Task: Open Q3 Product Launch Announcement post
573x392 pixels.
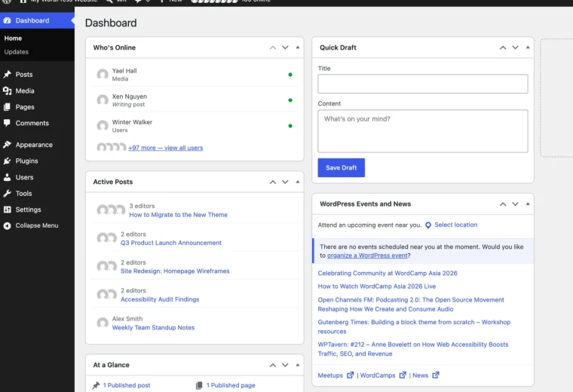Action: (171, 243)
